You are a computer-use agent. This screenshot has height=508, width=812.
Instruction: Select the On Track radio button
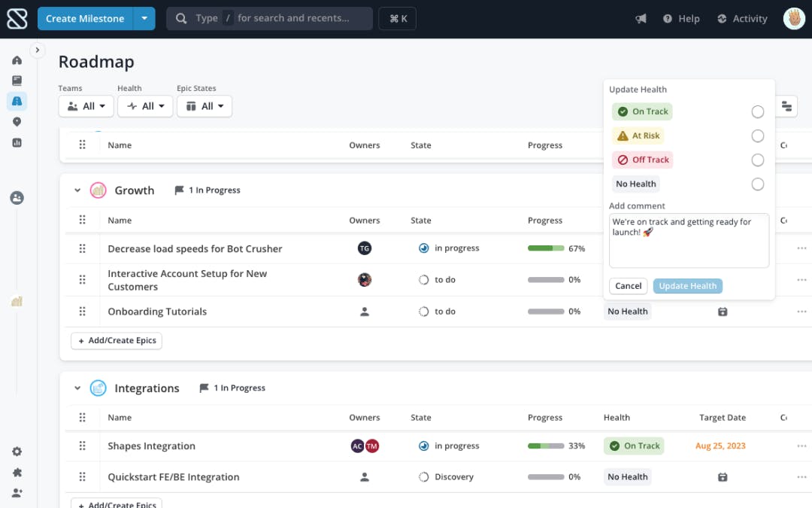pos(757,111)
